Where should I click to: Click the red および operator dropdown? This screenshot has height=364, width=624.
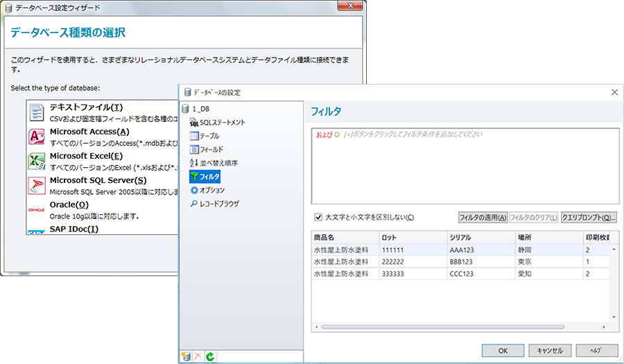pos(324,134)
